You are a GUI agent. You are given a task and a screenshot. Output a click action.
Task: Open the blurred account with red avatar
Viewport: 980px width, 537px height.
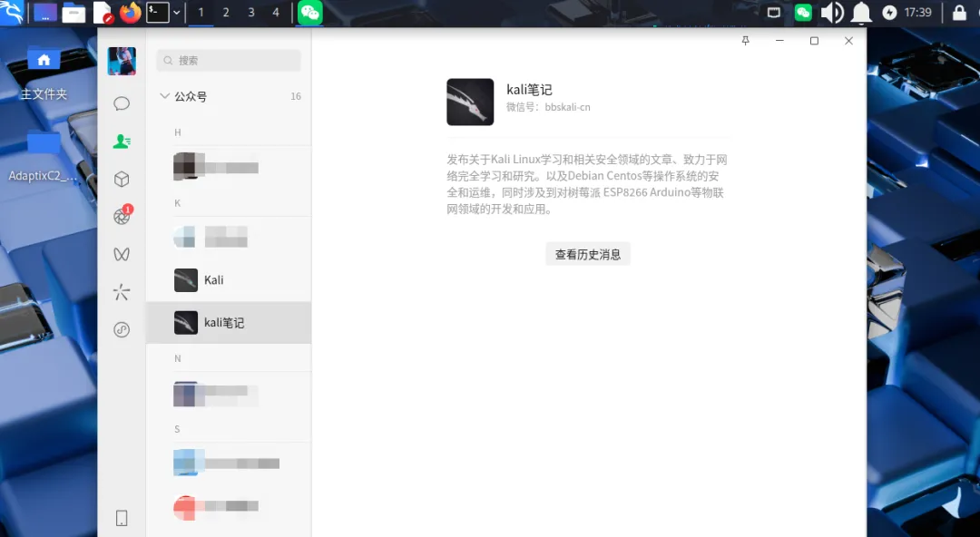pyautogui.click(x=229, y=506)
